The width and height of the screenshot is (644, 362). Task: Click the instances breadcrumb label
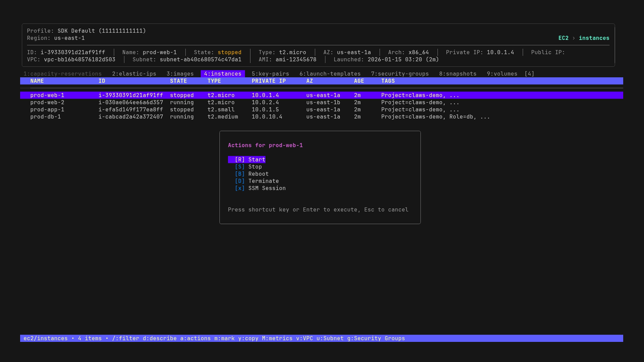pyautogui.click(x=594, y=38)
